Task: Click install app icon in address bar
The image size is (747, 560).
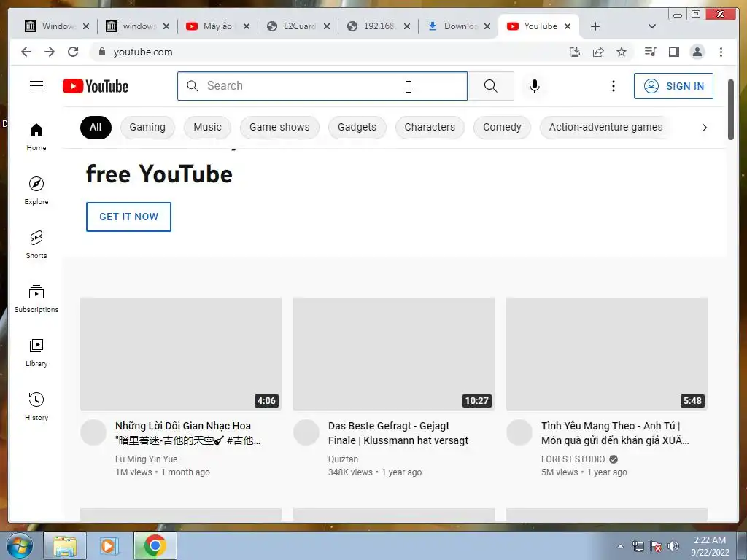Action: [x=575, y=52]
